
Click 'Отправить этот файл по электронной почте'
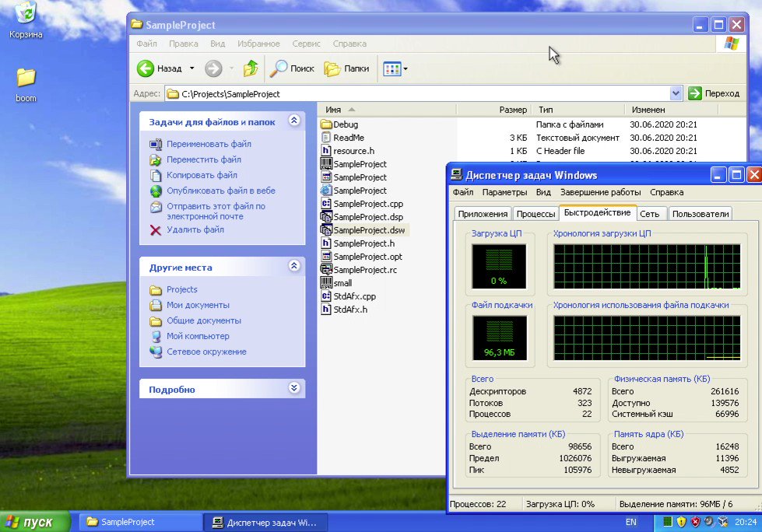coord(216,211)
